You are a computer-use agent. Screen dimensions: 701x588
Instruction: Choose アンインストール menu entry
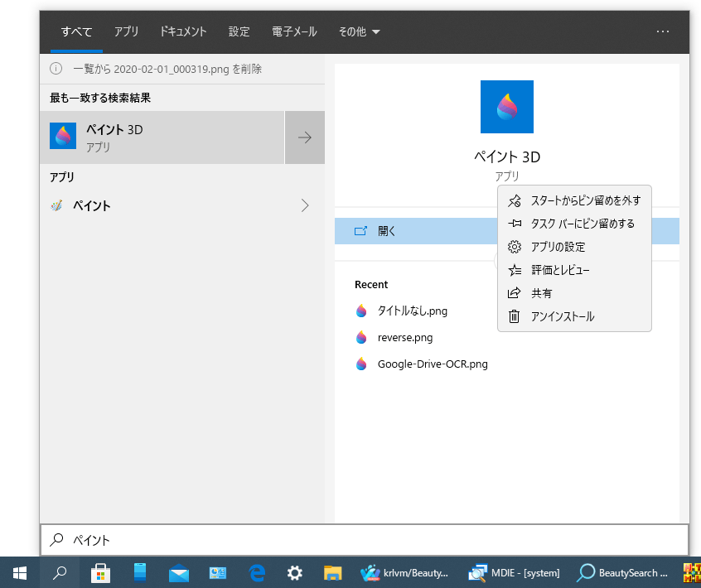pyautogui.click(x=574, y=316)
